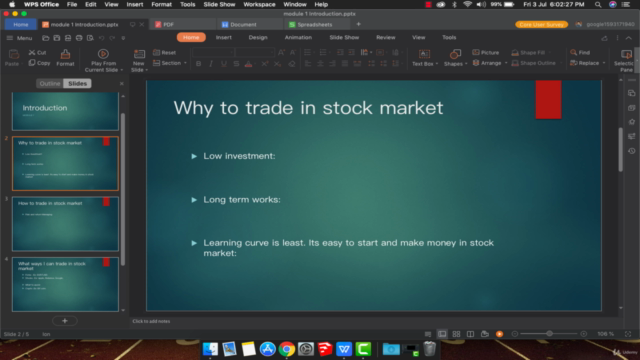The height and width of the screenshot is (360, 640).
Task: Adjust the zoom slider handle
Action: pyautogui.click(x=549, y=334)
